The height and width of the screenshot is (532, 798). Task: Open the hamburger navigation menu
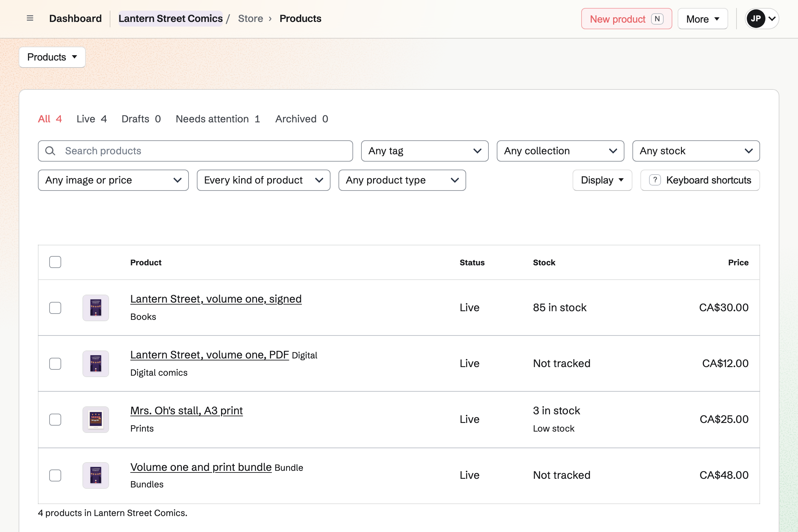(30, 18)
